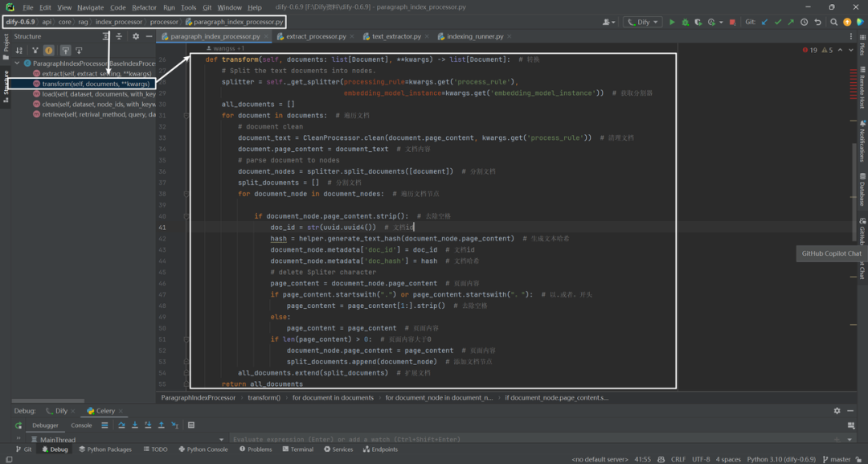Toggle Show Fields filter in Structure panel
The width and height of the screenshot is (868, 464).
[x=49, y=51]
